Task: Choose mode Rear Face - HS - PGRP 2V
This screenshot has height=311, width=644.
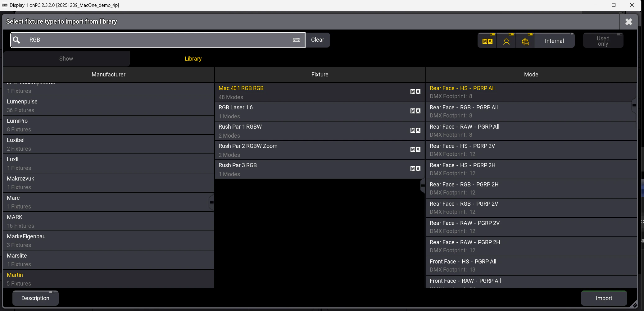Action: point(531,150)
